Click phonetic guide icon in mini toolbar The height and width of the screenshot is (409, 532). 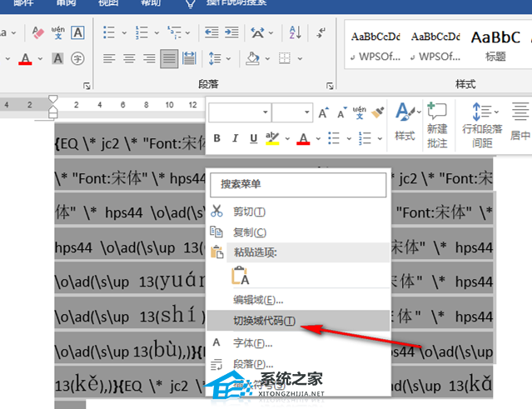(360, 112)
